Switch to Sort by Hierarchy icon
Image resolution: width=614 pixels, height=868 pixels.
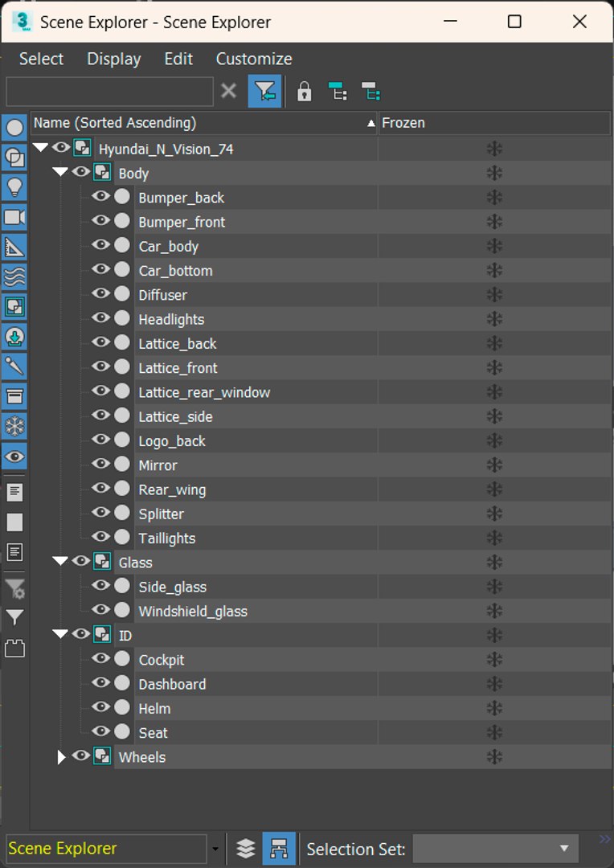tap(279, 848)
